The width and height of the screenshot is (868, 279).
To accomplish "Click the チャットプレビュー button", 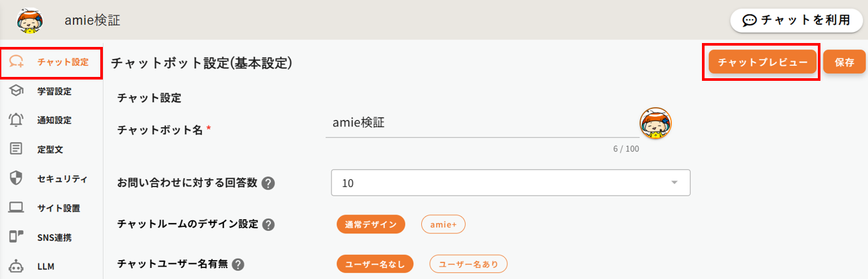I will [762, 62].
